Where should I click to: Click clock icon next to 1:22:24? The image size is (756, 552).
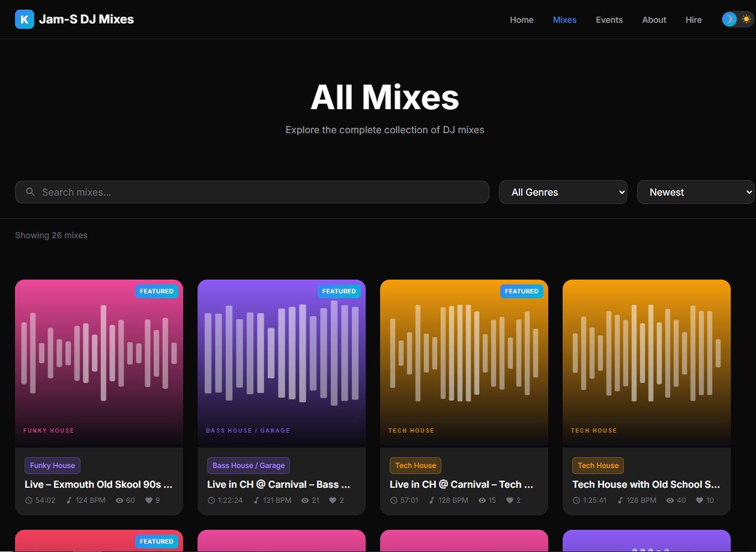(211, 500)
